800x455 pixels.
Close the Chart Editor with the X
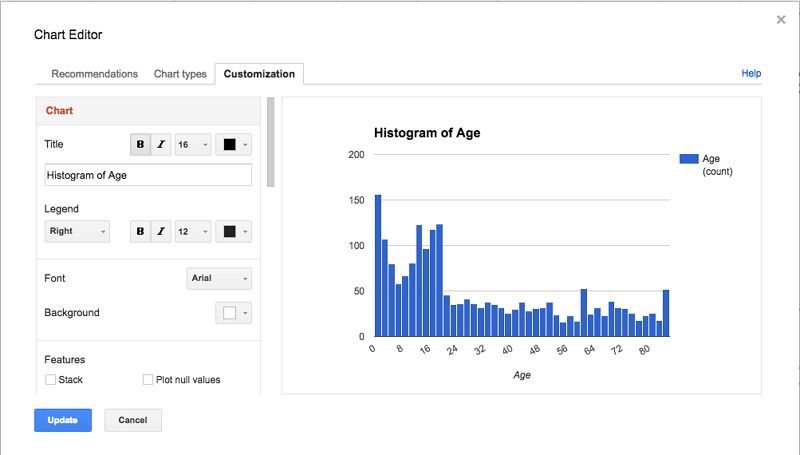point(781,20)
